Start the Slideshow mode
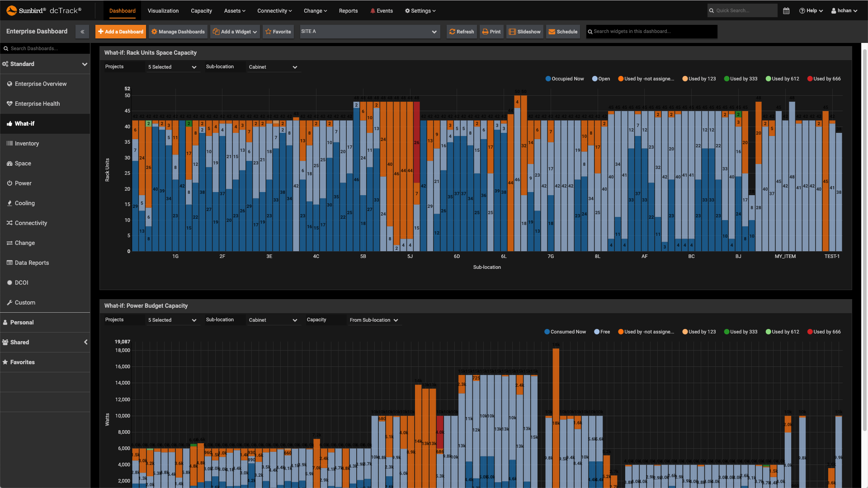The width and height of the screenshot is (868, 488). click(x=524, y=32)
